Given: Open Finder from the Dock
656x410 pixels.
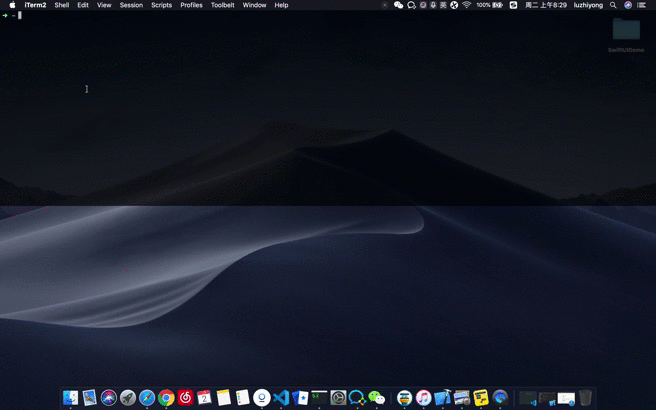Looking at the screenshot, I should 70,397.
